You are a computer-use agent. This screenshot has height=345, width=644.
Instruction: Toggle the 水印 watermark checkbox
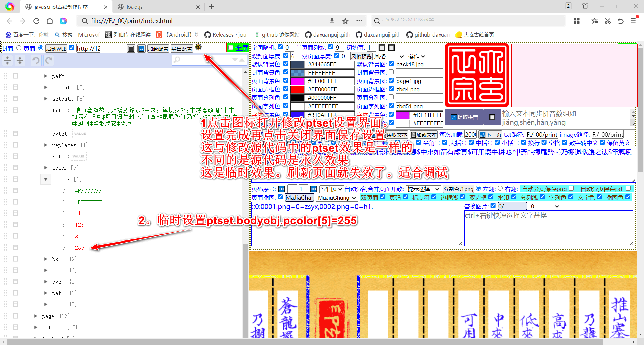(x=514, y=197)
